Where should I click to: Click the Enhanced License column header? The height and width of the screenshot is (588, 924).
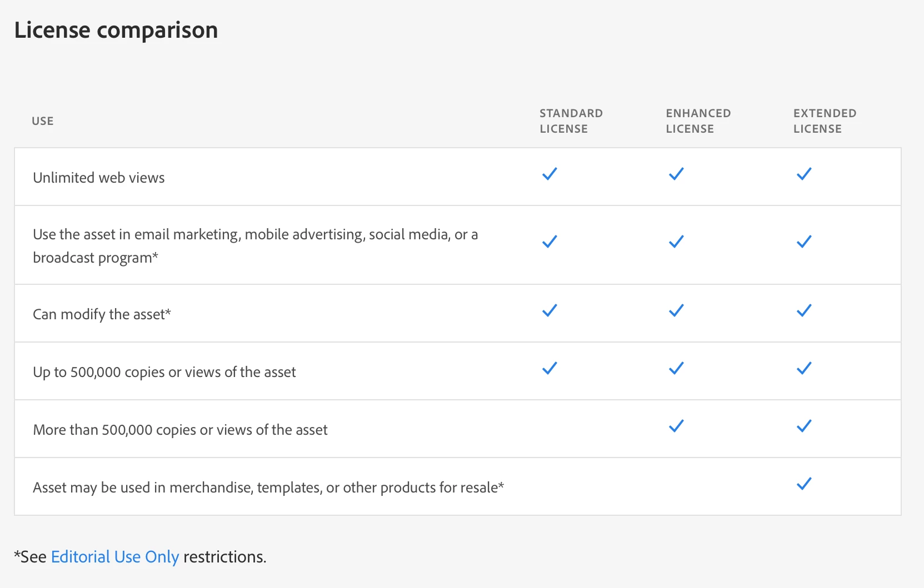(698, 121)
